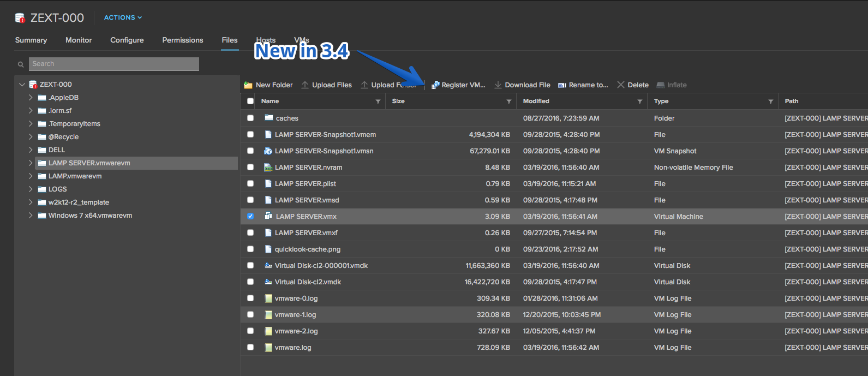Click the Virtual Disk-cl2-000001.vmdk disk icon
868x376 pixels.
click(x=268, y=265)
